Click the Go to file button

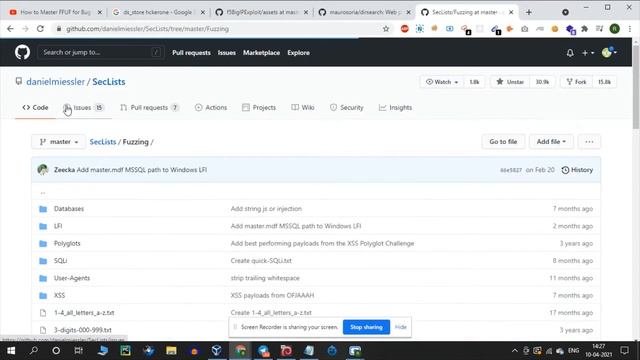tap(503, 142)
